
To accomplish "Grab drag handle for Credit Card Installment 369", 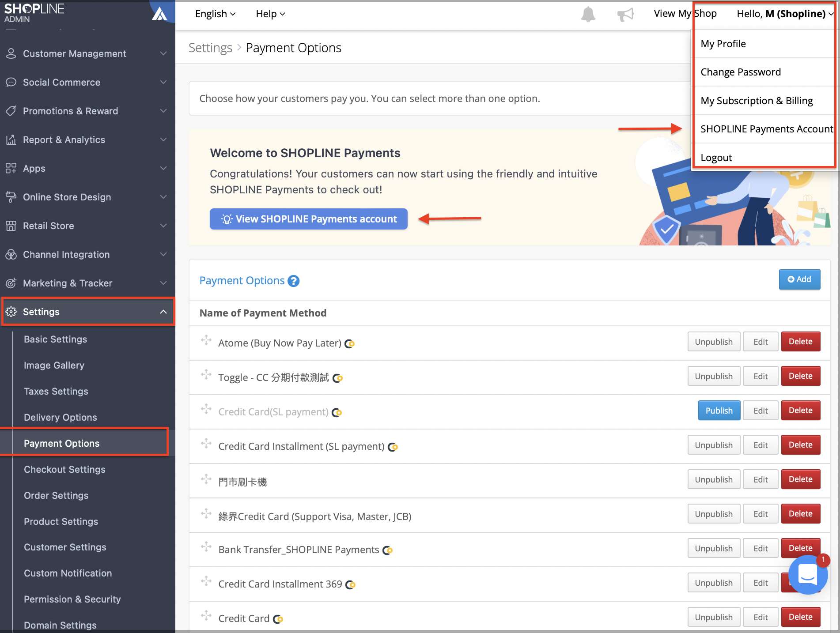I will click(206, 581).
